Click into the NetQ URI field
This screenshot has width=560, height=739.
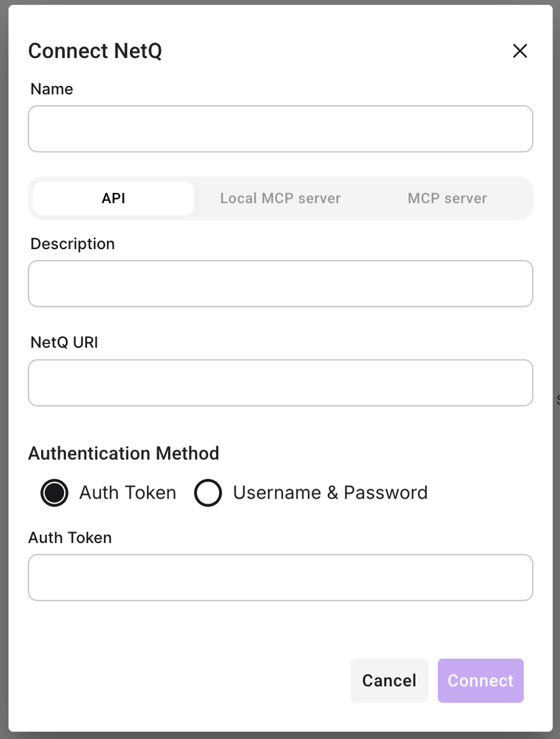click(x=280, y=383)
